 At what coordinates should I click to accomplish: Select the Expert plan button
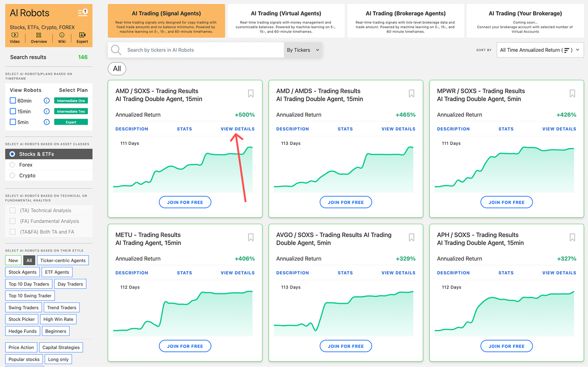71,122
